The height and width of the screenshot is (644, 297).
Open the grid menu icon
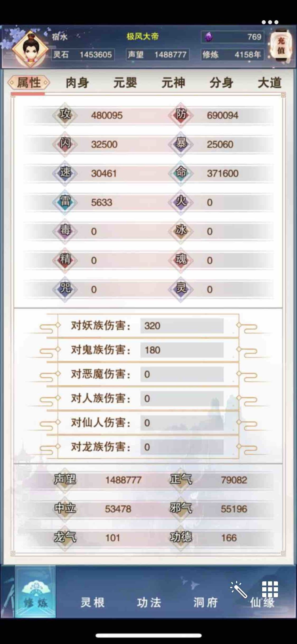[270, 589]
